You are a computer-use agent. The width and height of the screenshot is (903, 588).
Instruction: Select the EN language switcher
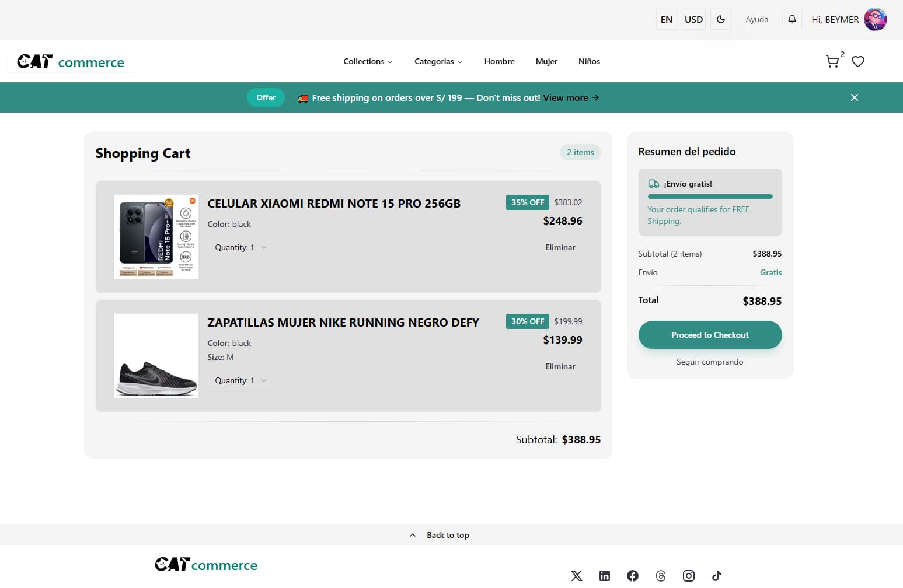[667, 19]
